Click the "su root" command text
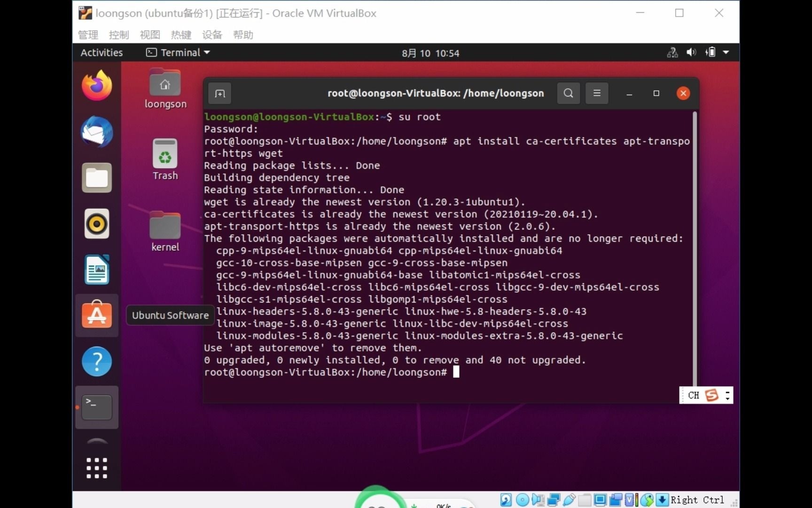Screen dimensions: 812x508 [x=420, y=117]
